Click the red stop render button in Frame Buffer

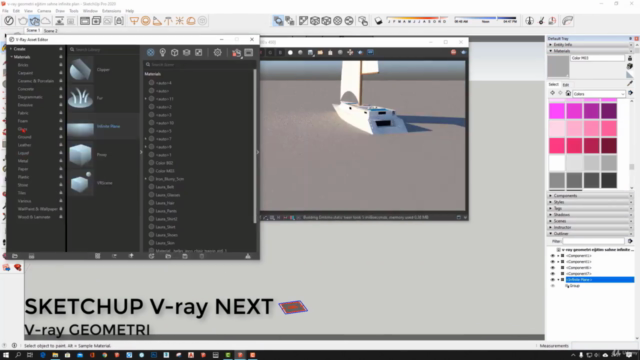coord(453,52)
